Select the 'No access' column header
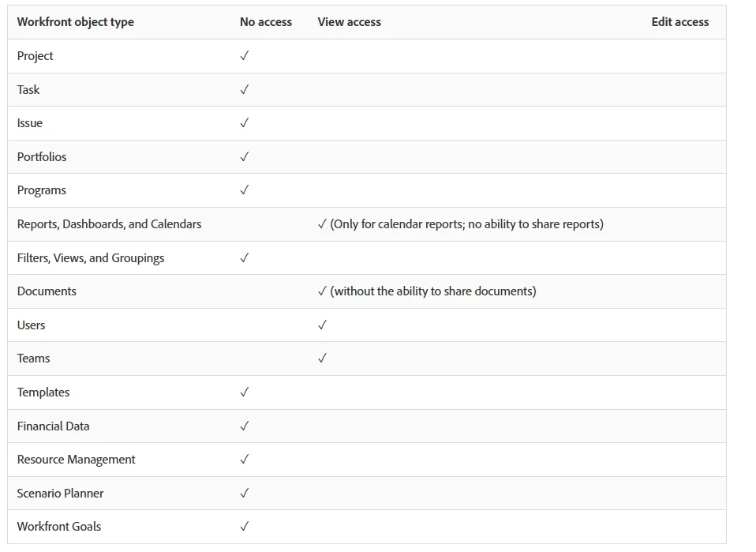 point(266,22)
